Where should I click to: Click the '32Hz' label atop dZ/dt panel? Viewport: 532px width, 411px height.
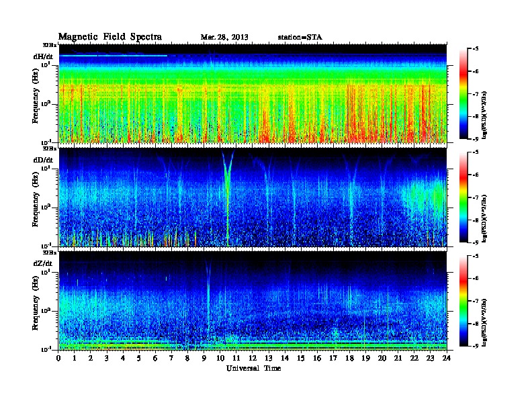pos(49,253)
